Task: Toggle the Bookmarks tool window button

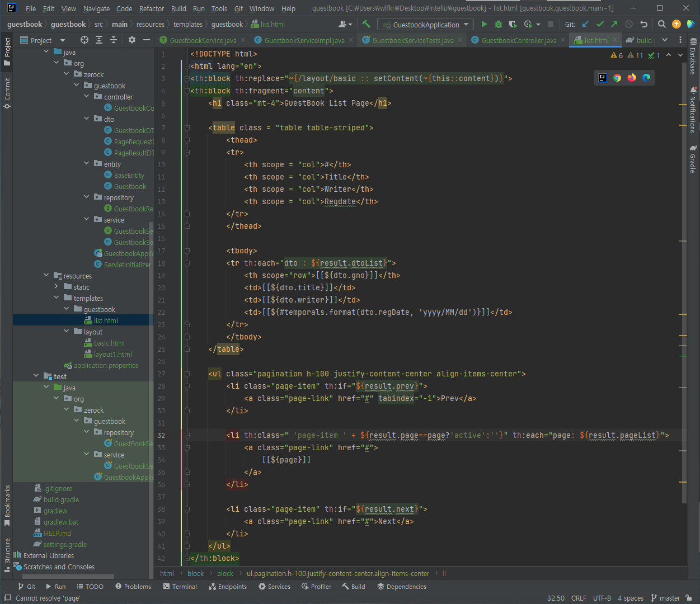Action: (x=7, y=505)
